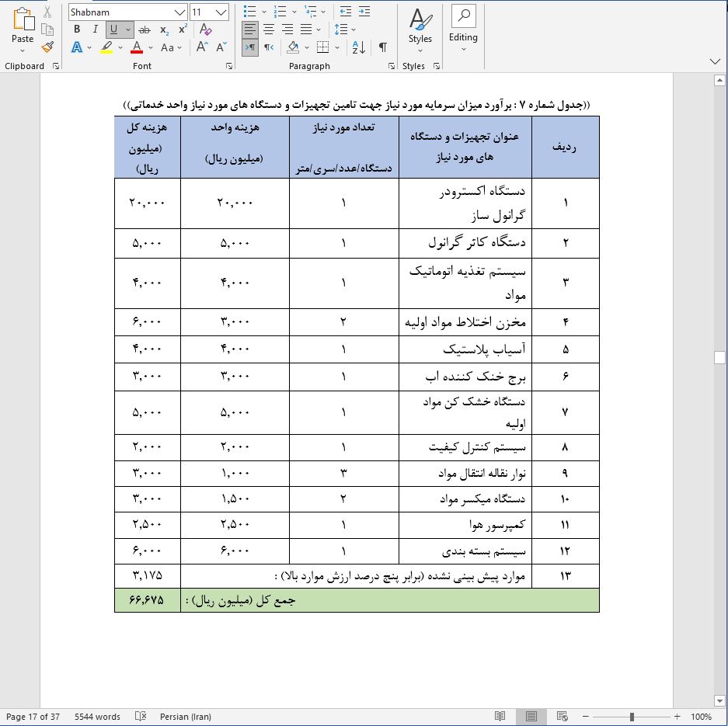Clear all formatting from selection
The width and height of the screenshot is (728, 726).
(205, 30)
